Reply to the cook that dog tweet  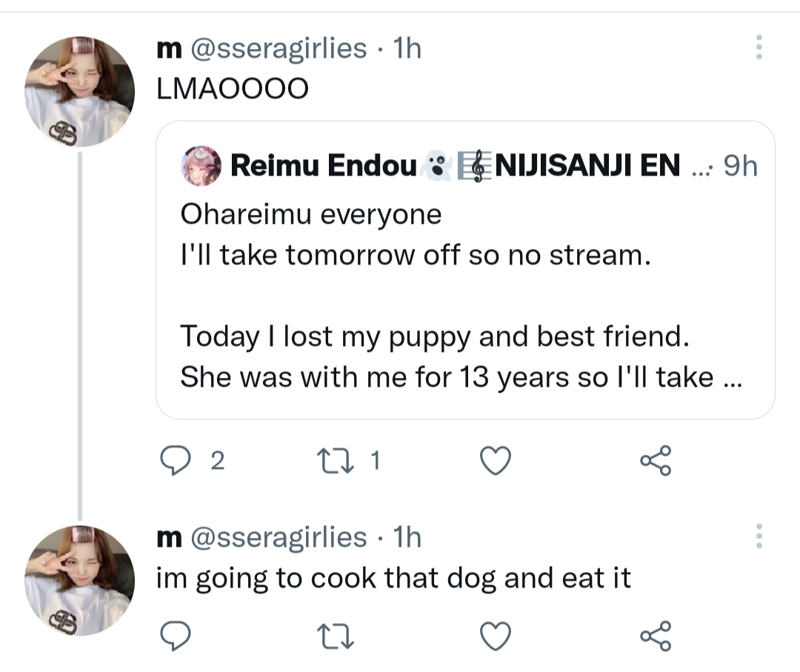176,635
